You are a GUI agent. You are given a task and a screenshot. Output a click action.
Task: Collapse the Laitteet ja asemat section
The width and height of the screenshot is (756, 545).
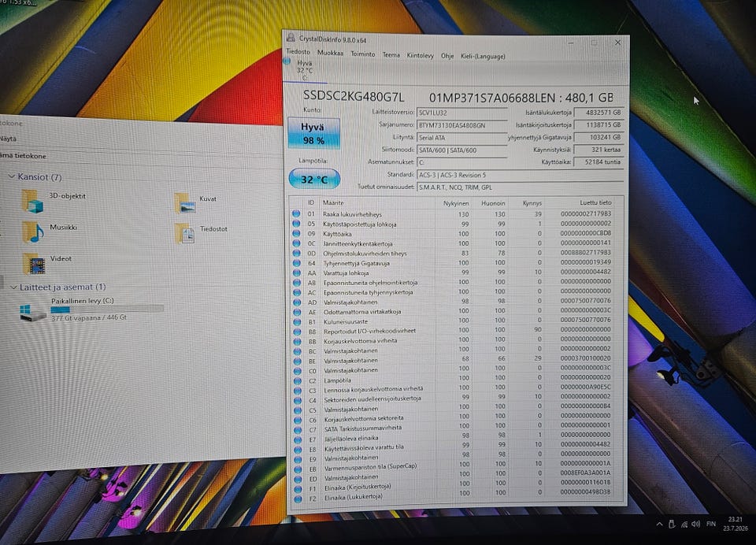tap(13, 287)
